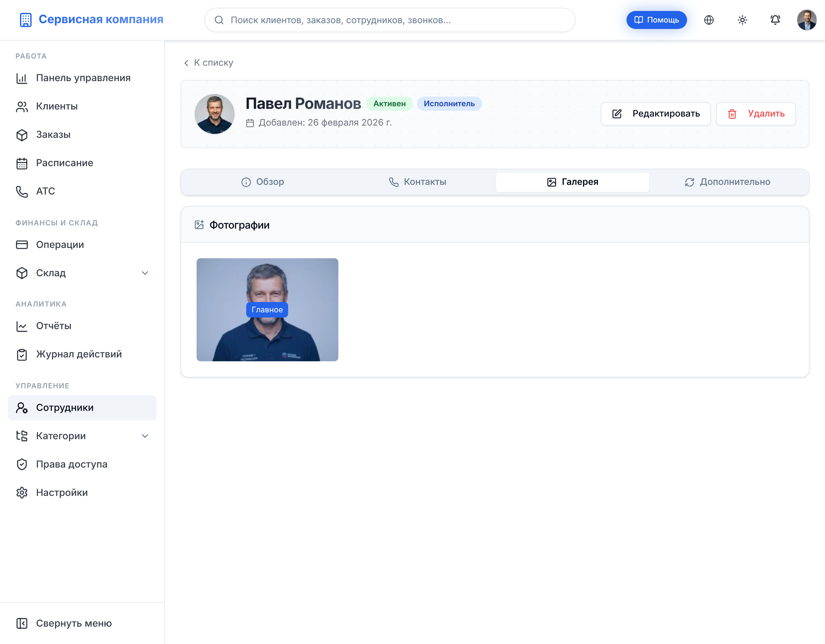825x644 pixels.
Task: Click the АТС phone icon in sidebar
Action: [22, 191]
